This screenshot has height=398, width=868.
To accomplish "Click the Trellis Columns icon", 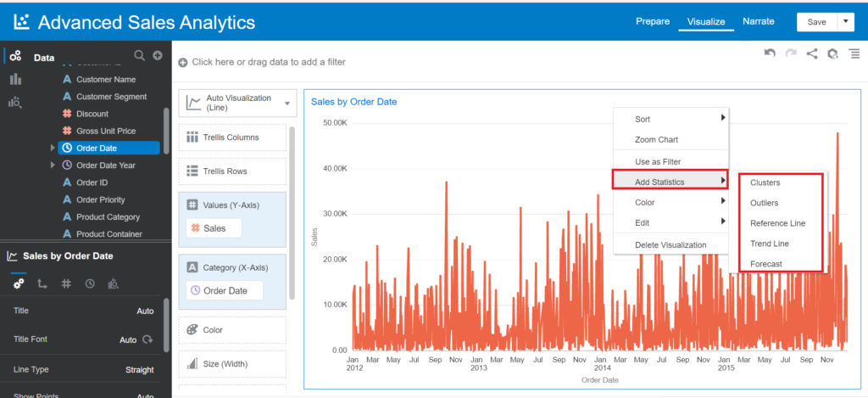I will pos(192,137).
